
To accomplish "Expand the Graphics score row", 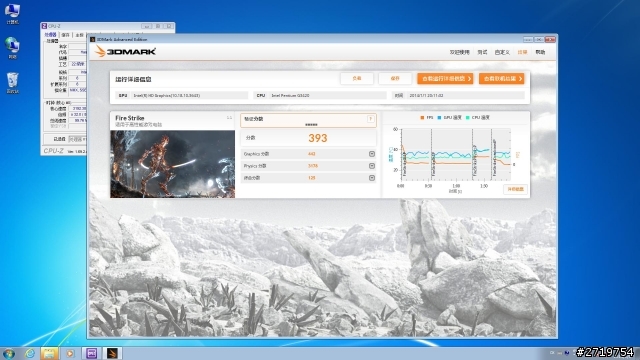I will coord(372,154).
